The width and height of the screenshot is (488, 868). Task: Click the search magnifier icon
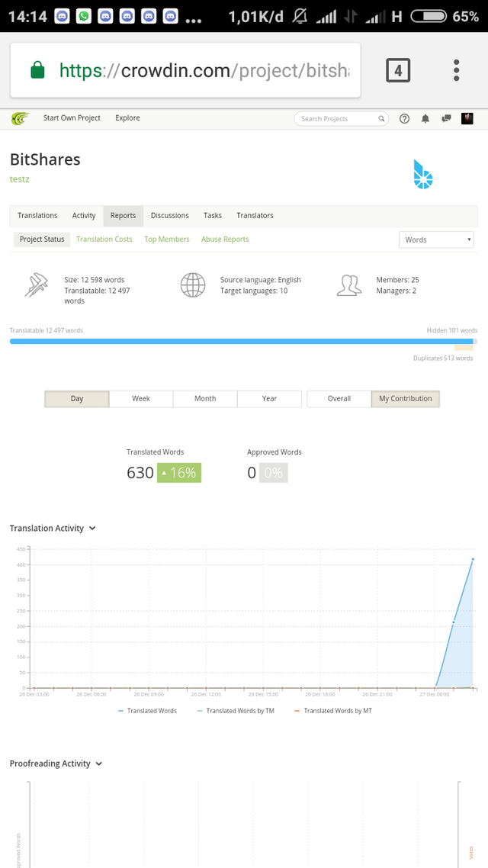[381, 118]
